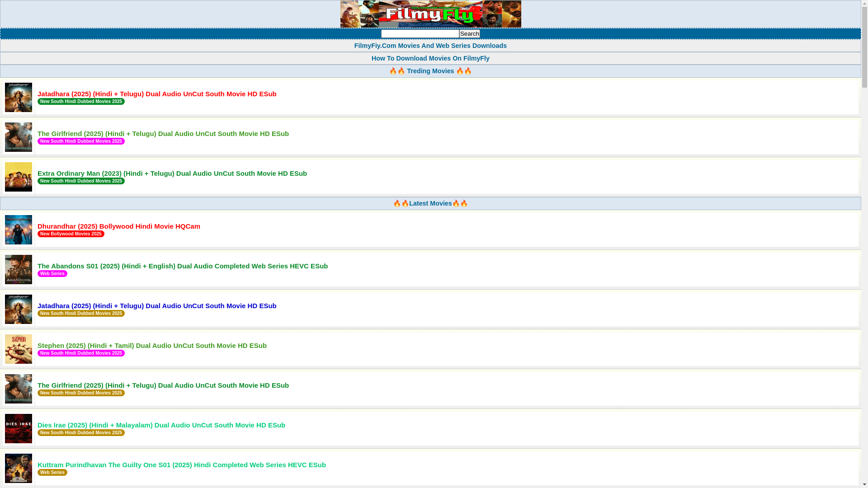Click the trending The Girlfriend poster thumbnail
Image resolution: width=868 pixels, height=488 pixels.
[19, 137]
